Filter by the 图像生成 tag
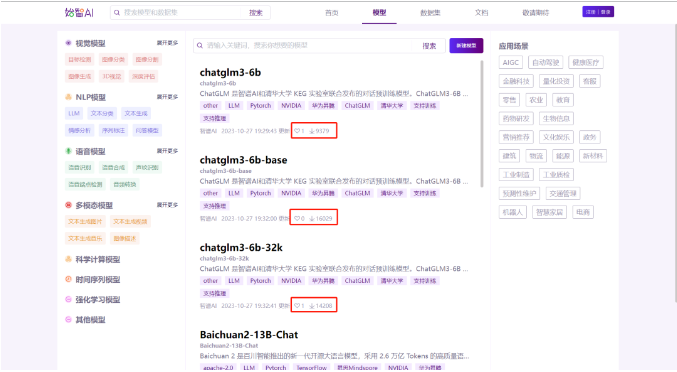Screen dimensions: 677x372 (x=79, y=76)
